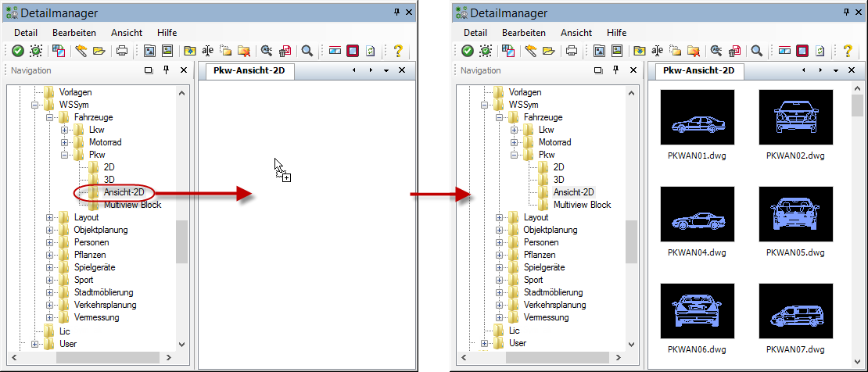Click the magnifier search icon in right window toolbar
Image resolution: width=868 pixels, height=372 pixels.
(757, 51)
